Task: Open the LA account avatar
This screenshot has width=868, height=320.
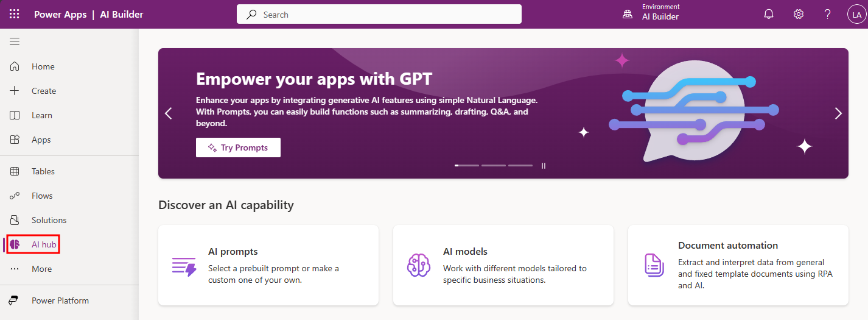Action: coord(856,14)
